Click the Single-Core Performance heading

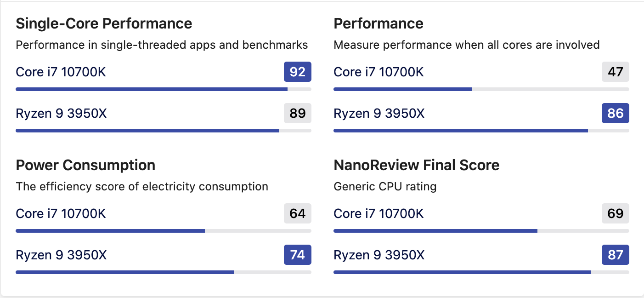pyautogui.click(x=104, y=23)
